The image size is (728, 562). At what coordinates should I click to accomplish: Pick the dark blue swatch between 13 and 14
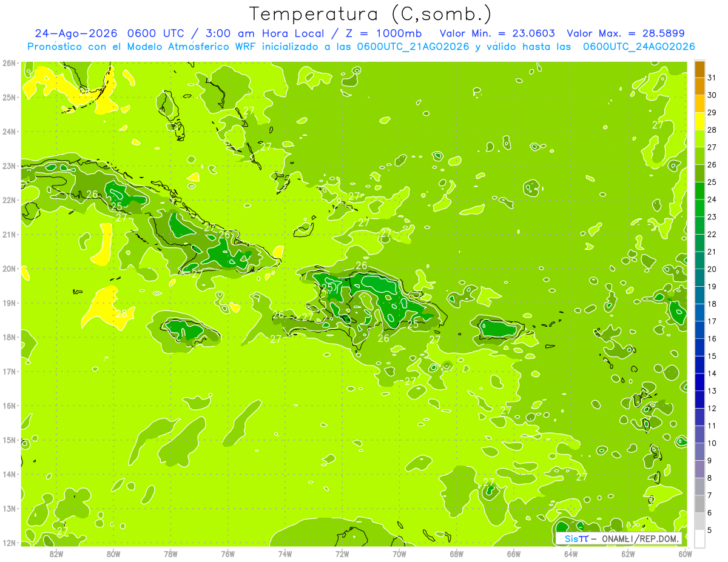pos(699,382)
